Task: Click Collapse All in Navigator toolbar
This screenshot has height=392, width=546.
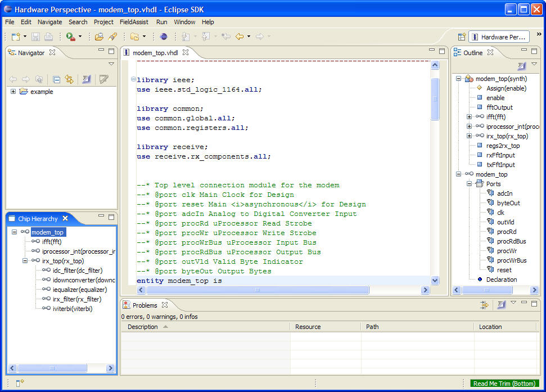Action: coord(56,80)
